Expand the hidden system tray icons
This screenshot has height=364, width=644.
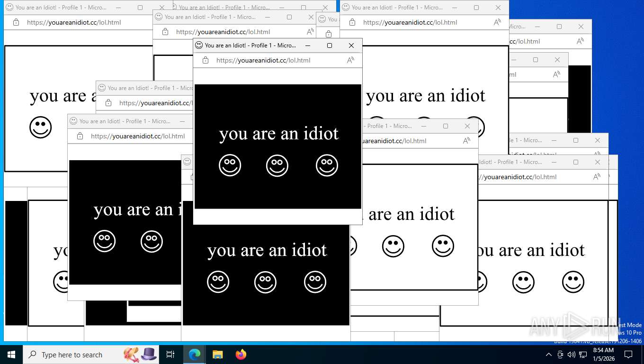coord(549,355)
